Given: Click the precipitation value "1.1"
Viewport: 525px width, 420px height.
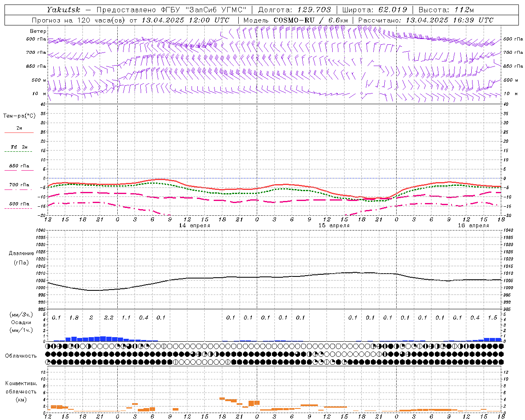Looking at the screenshot, I should pyautogui.click(x=126, y=317).
